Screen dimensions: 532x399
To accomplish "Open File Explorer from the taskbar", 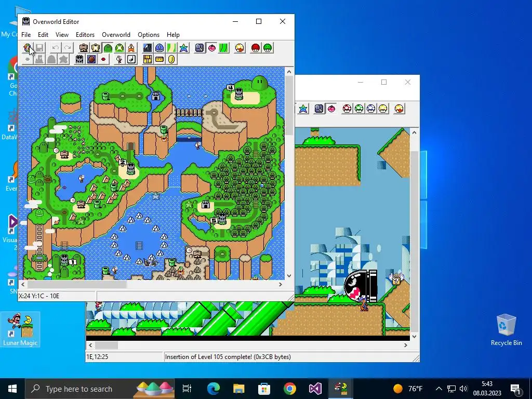I will pos(239,389).
